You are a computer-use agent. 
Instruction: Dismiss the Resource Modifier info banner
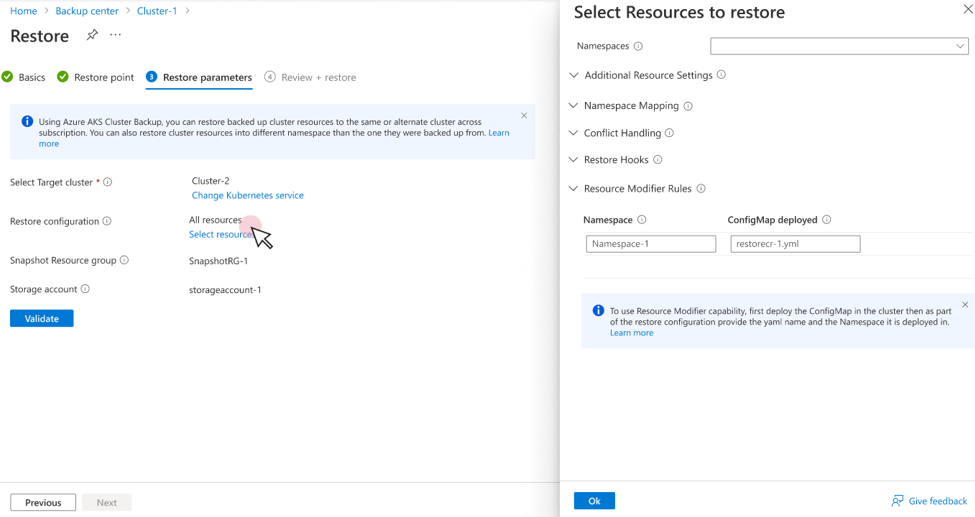[965, 305]
